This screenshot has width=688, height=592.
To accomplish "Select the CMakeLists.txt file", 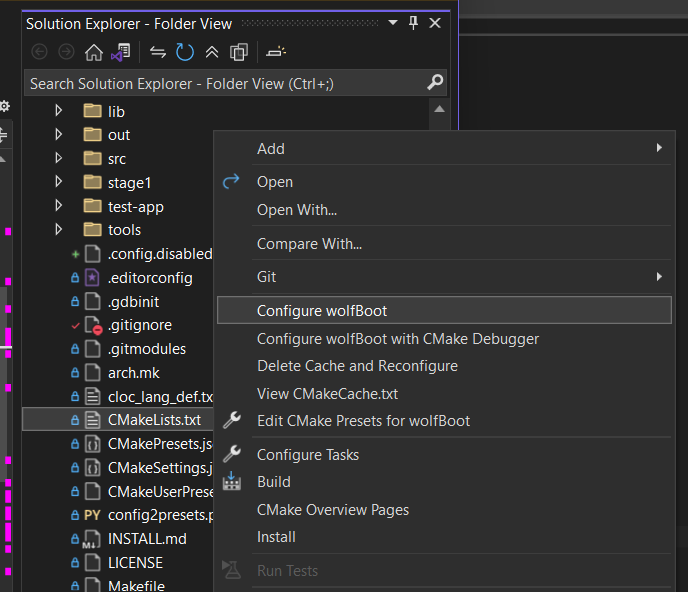I will (x=154, y=420).
